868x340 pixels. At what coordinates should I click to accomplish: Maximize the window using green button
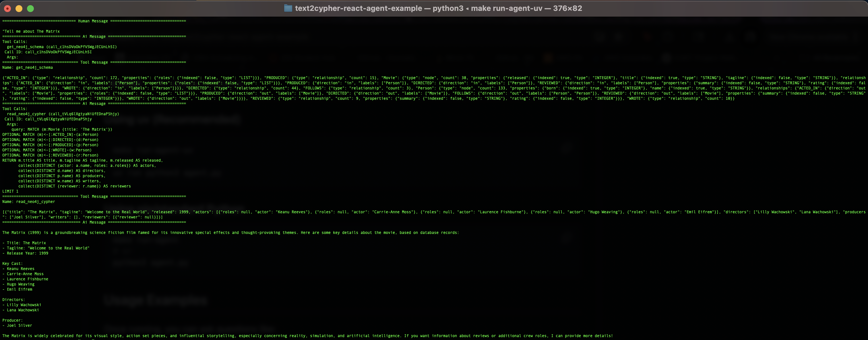pos(30,9)
